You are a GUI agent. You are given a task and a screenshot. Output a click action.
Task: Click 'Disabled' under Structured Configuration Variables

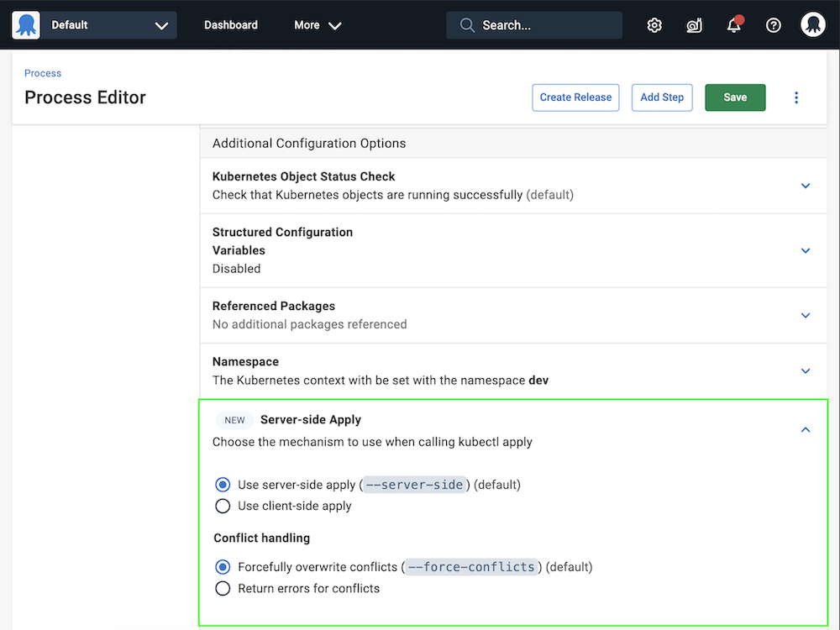click(x=236, y=269)
